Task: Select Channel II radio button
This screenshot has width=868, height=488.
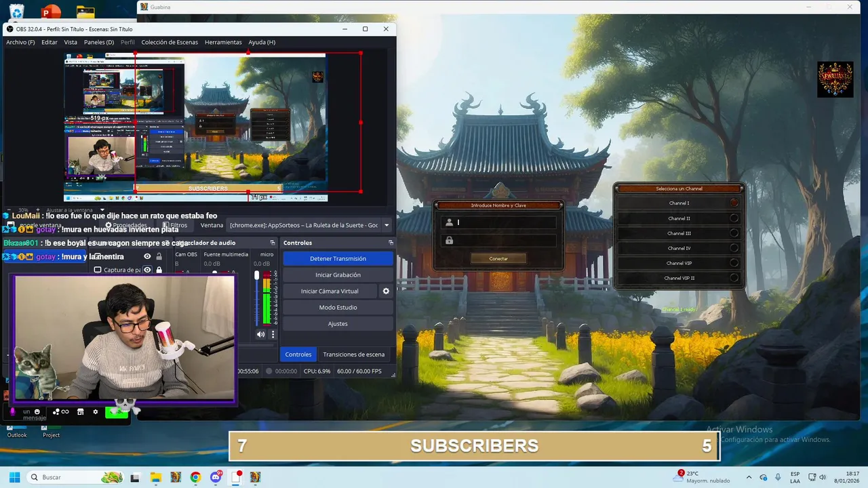Action: (734, 218)
